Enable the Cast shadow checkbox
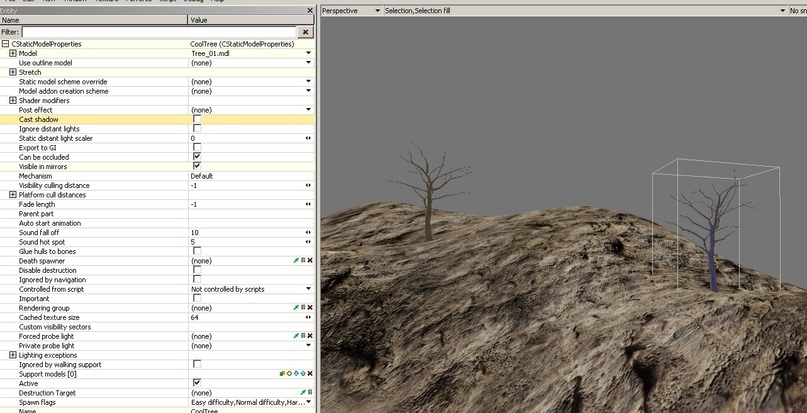This screenshot has height=413, width=807. pos(197,119)
